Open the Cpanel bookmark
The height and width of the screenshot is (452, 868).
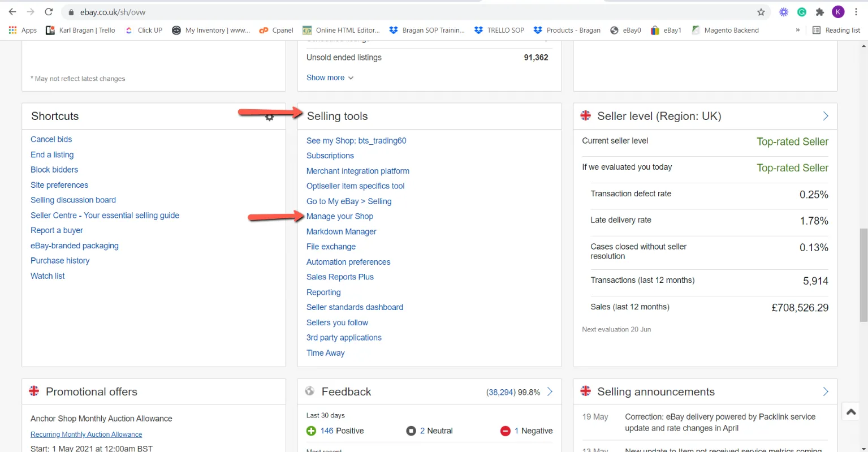click(x=276, y=30)
